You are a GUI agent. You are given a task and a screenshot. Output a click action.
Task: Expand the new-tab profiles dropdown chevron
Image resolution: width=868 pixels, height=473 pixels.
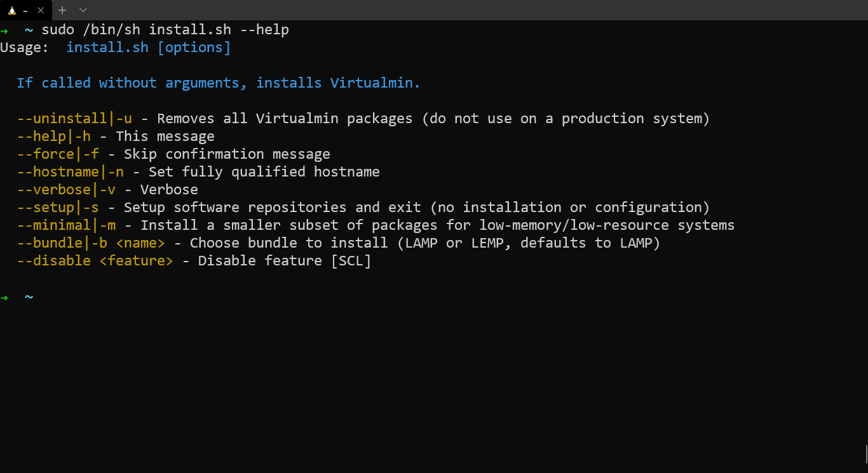[x=83, y=10]
